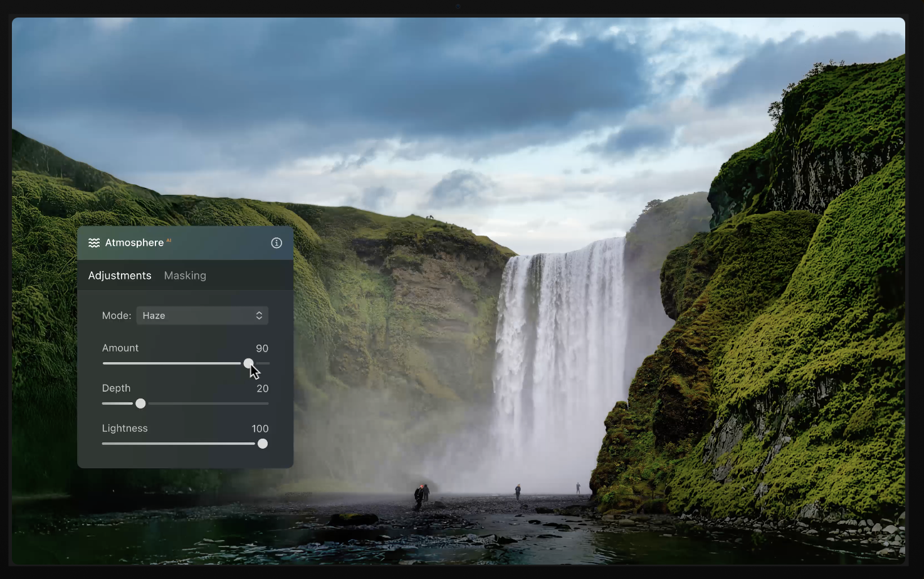This screenshot has width=924, height=579.
Task: Click the chevron arrows in Mode selector
Action: click(x=259, y=316)
